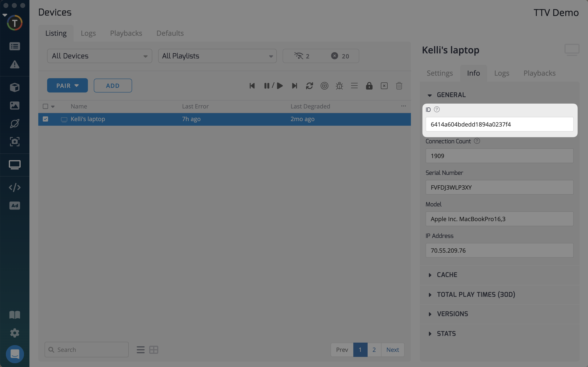Click the trash delete icon

click(399, 86)
